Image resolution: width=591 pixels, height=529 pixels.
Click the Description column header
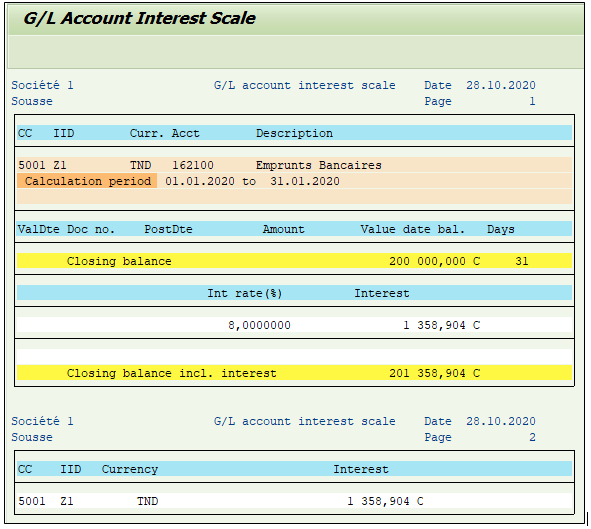[294, 133]
